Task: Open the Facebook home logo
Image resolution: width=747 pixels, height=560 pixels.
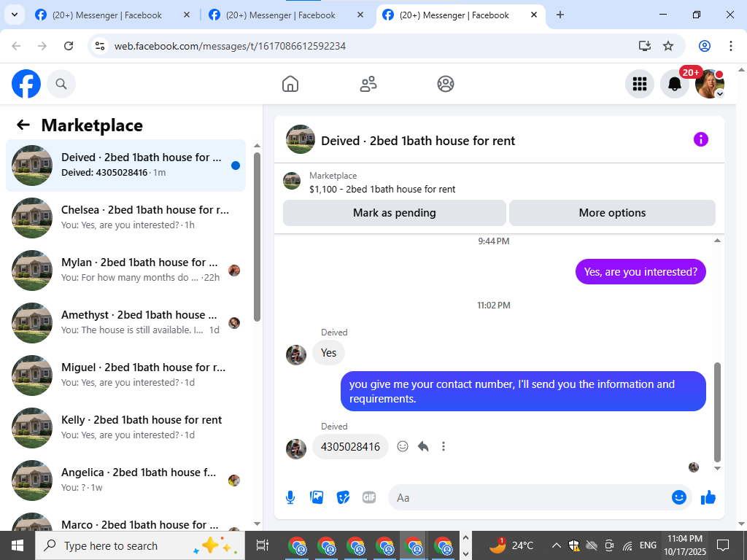Action: tap(26, 84)
